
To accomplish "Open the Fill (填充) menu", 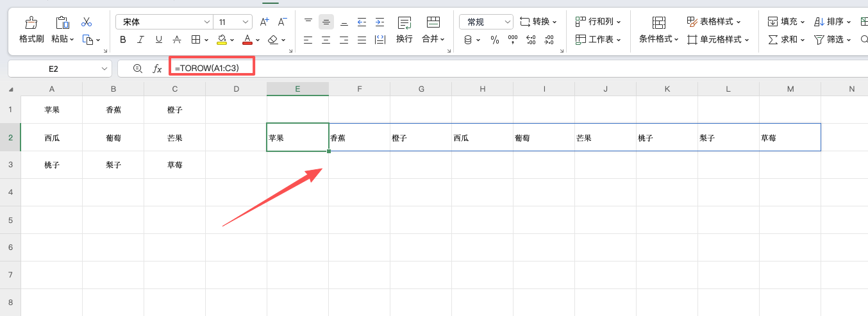I will coord(787,22).
